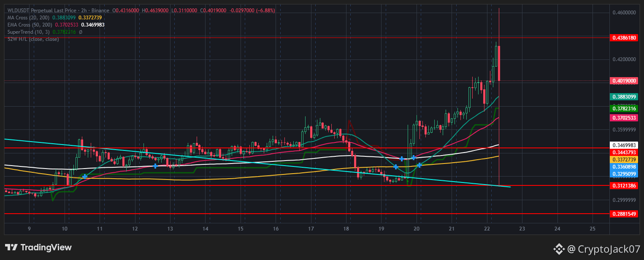Image resolution: width=644 pixels, height=260 pixels.
Task: Click the green 0.3782316 price axis tag
Action: [625, 109]
